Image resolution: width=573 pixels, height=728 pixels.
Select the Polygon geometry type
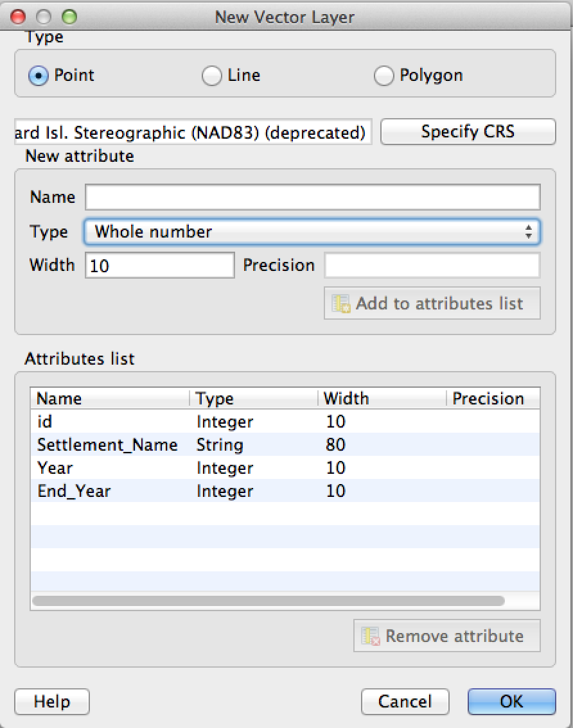tap(383, 76)
